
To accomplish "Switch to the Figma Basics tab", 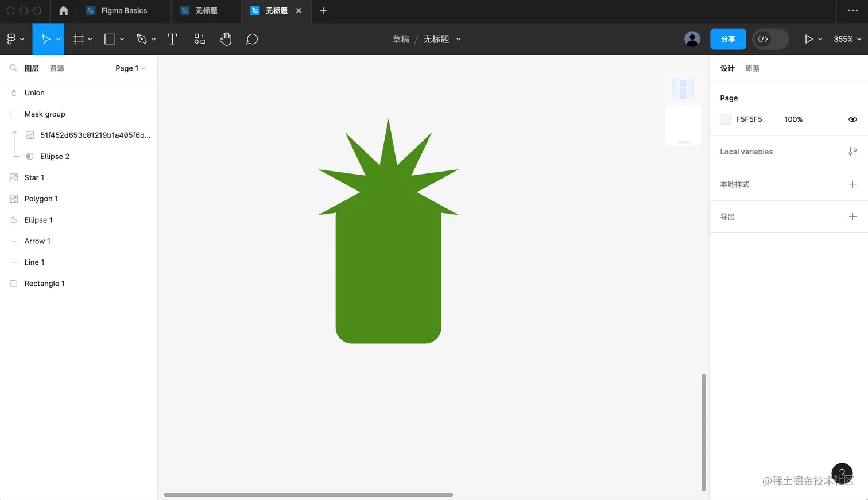I will coord(124,11).
